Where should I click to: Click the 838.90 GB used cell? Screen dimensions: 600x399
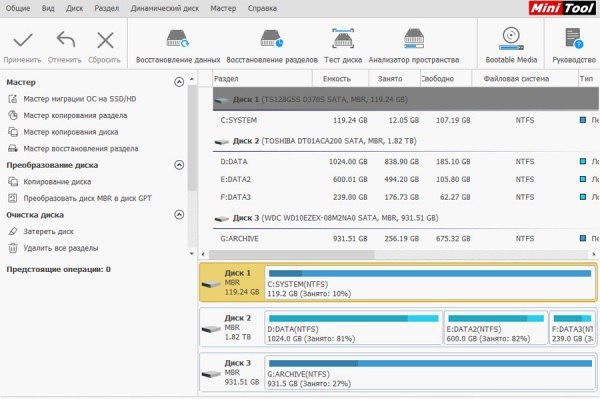tap(401, 161)
